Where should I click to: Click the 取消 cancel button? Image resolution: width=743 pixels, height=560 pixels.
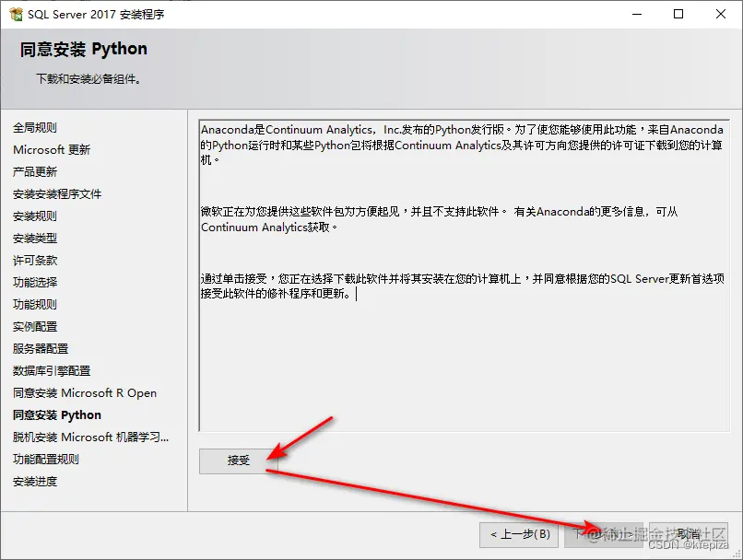pyautogui.click(x=688, y=534)
